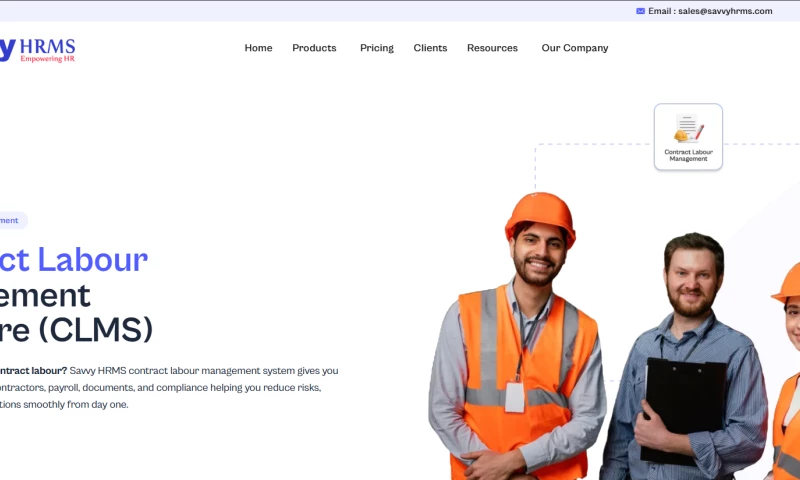Open the Products menu
The width and height of the screenshot is (800, 480).
[314, 48]
